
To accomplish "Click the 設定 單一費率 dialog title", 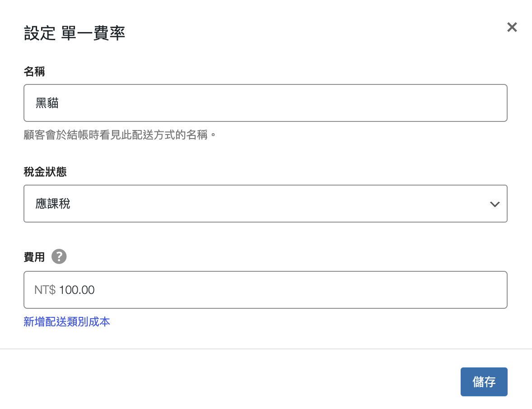I will coord(75,34).
